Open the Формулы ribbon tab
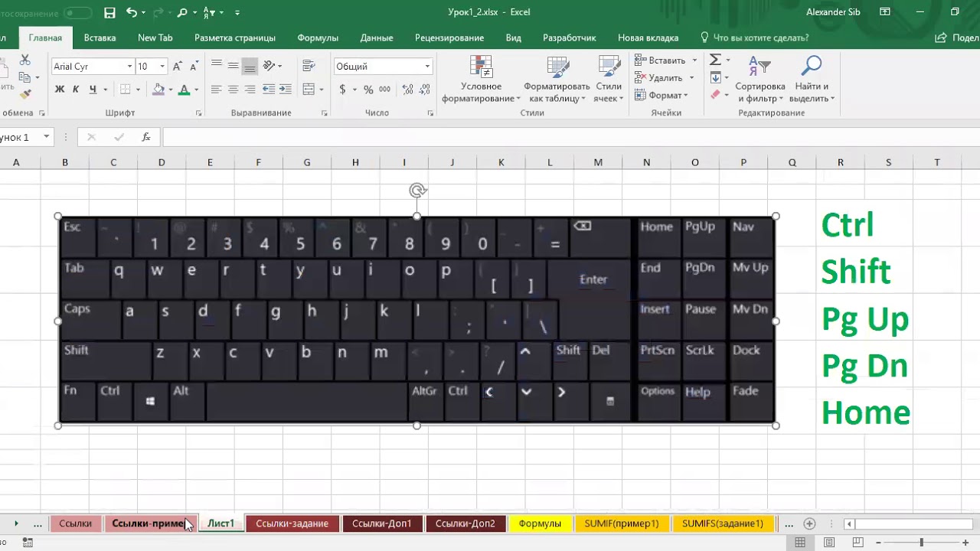Viewport: 980px width, 551px height. pos(318,37)
